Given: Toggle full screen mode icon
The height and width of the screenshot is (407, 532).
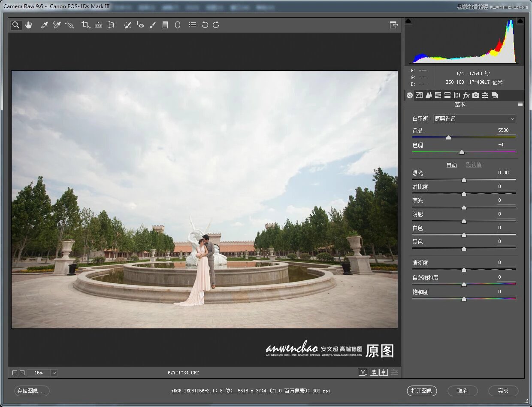Looking at the screenshot, I should click(x=394, y=25).
